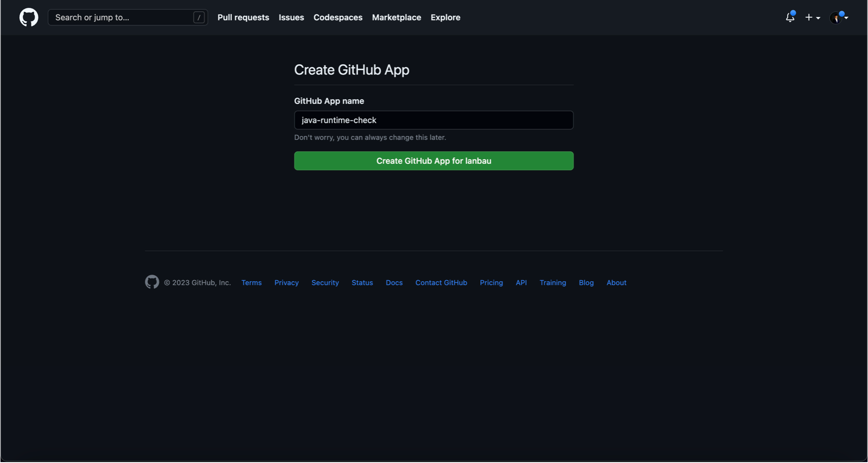Open the Security footer link
The image size is (868, 463).
[325, 283]
